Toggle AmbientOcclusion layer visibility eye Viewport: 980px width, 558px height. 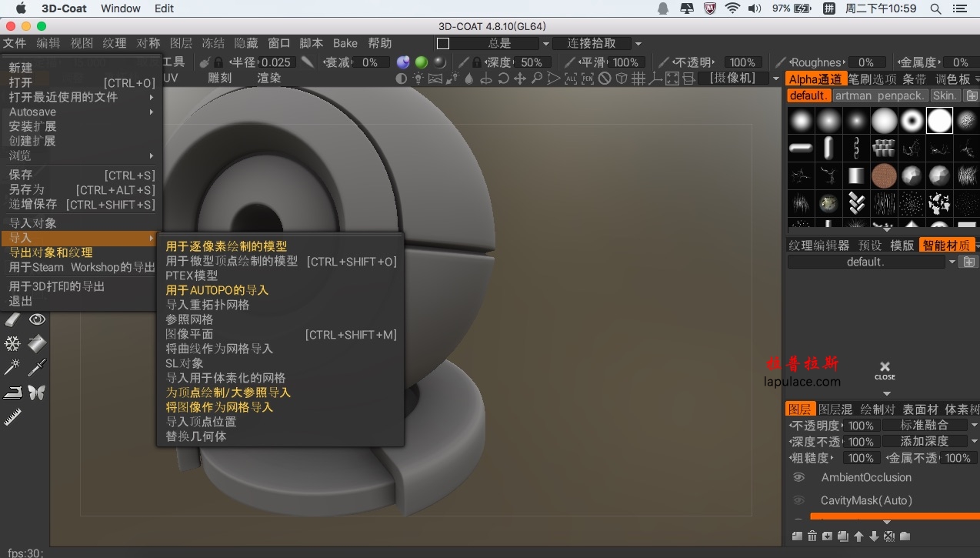pos(799,478)
